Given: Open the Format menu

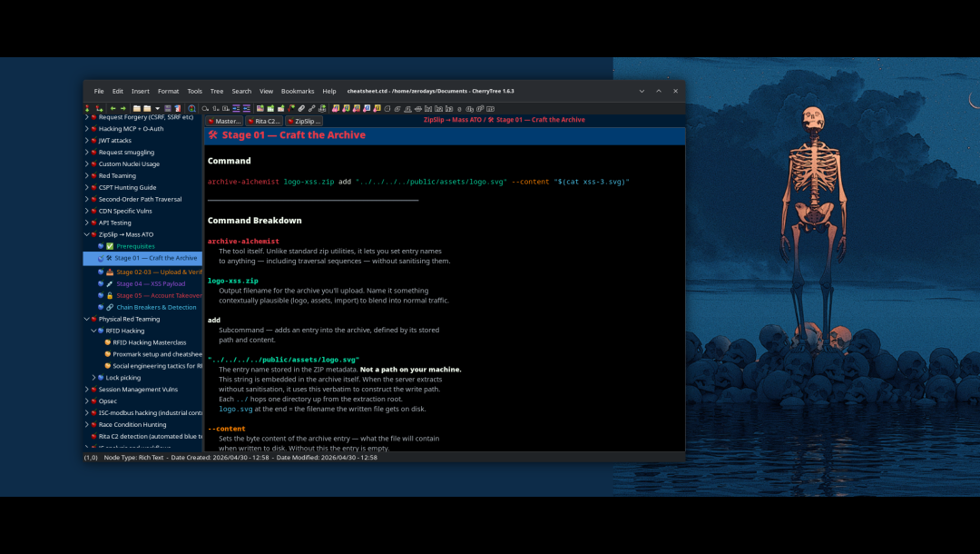Looking at the screenshot, I should pyautogui.click(x=168, y=92).
